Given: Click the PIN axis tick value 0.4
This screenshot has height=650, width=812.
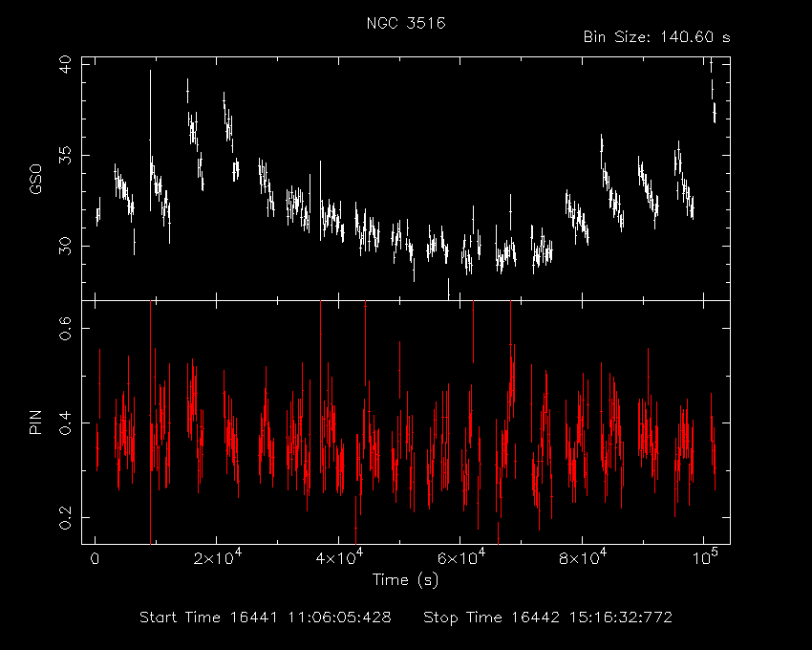Looking at the screenshot, I should tap(65, 422).
